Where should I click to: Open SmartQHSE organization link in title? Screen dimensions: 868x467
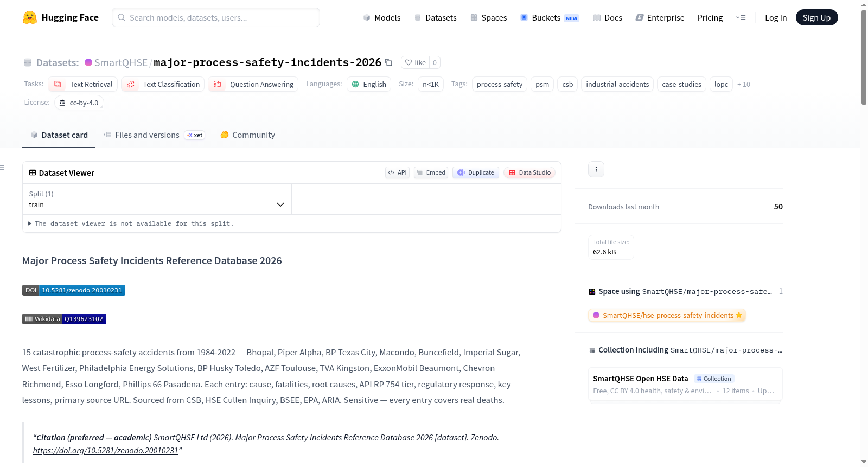121,62
